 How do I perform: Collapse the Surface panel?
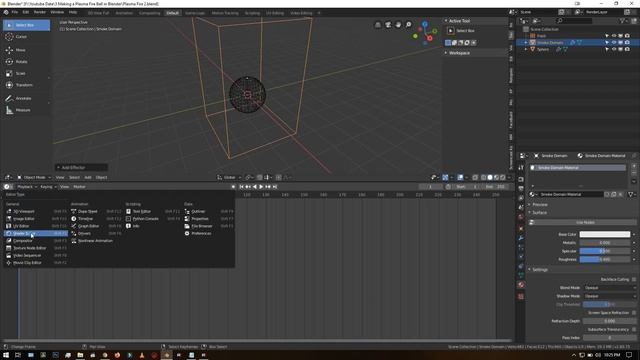[540, 213]
